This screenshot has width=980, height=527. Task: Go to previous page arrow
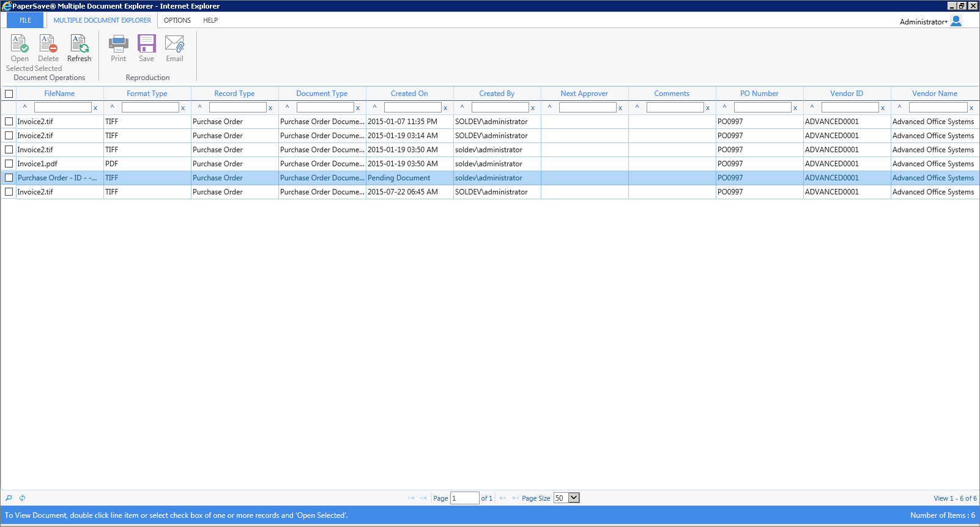click(423, 498)
